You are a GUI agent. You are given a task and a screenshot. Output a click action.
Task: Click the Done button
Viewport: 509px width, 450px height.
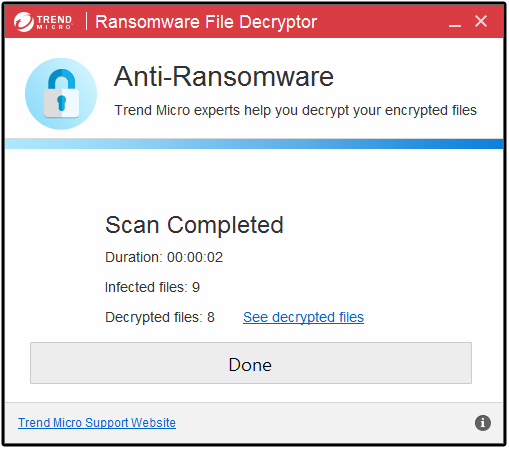coord(251,363)
